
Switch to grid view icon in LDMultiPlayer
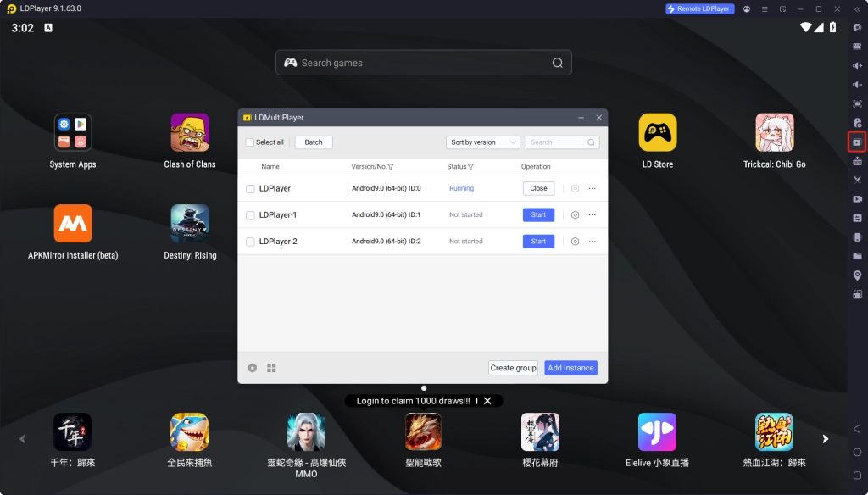pyautogui.click(x=272, y=368)
